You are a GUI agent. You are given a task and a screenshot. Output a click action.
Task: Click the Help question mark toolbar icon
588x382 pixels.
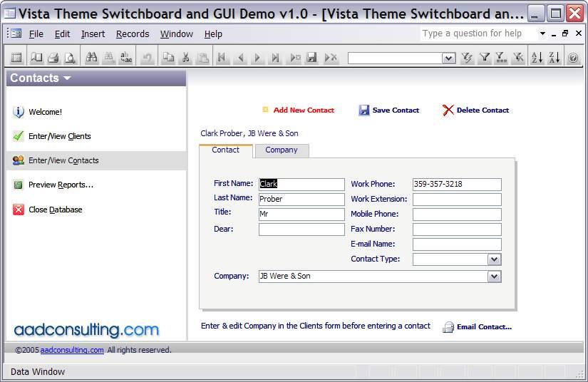point(573,58)
